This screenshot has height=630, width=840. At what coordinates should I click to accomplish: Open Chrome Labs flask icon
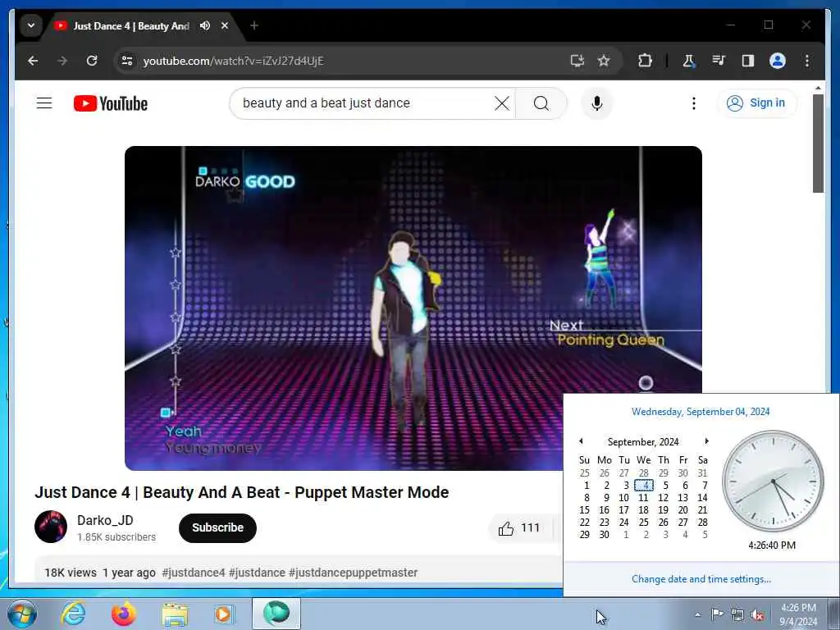pos(688,61)
